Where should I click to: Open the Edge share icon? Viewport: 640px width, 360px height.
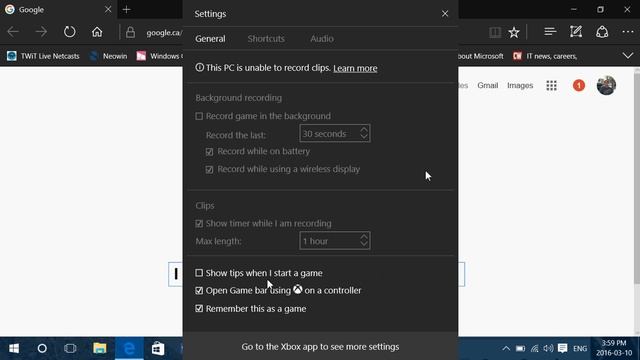[602, 32]
